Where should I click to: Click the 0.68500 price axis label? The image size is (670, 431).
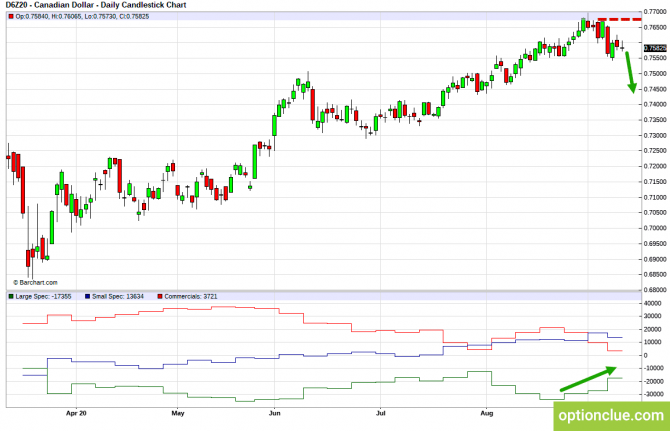[x=655, y=275]
